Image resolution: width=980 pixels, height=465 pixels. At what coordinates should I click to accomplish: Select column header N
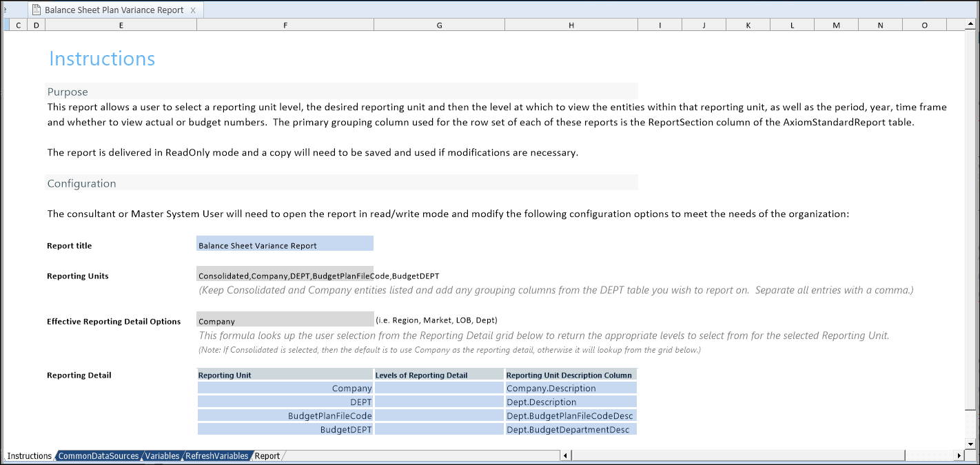880,25
